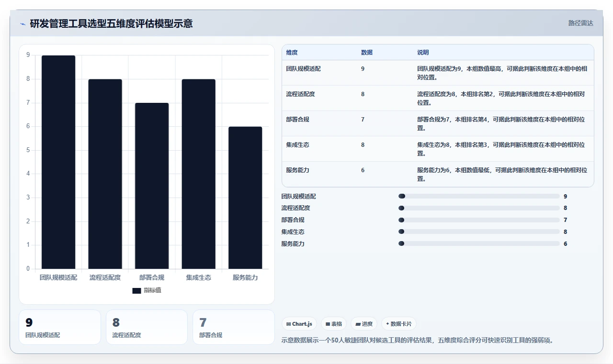Click the 集成生态 bar in chart
This screenshot has height=364, width=613.
pyautogui.click(x=198, y=174)
